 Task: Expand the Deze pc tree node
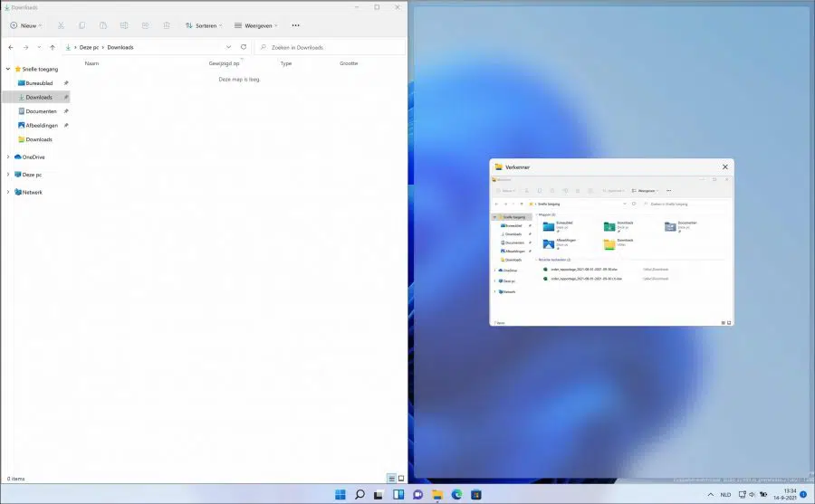(8, 175)
